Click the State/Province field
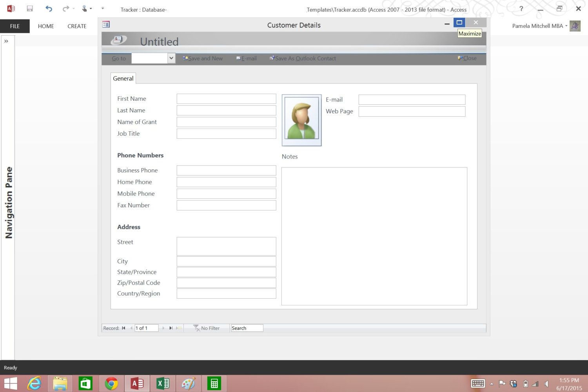 (x=226, y=272)
